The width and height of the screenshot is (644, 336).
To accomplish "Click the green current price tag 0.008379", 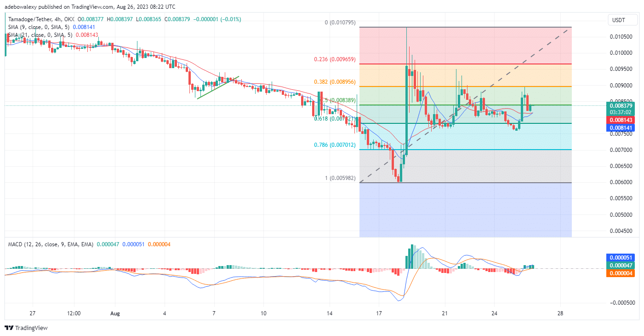I will (621, 105).
